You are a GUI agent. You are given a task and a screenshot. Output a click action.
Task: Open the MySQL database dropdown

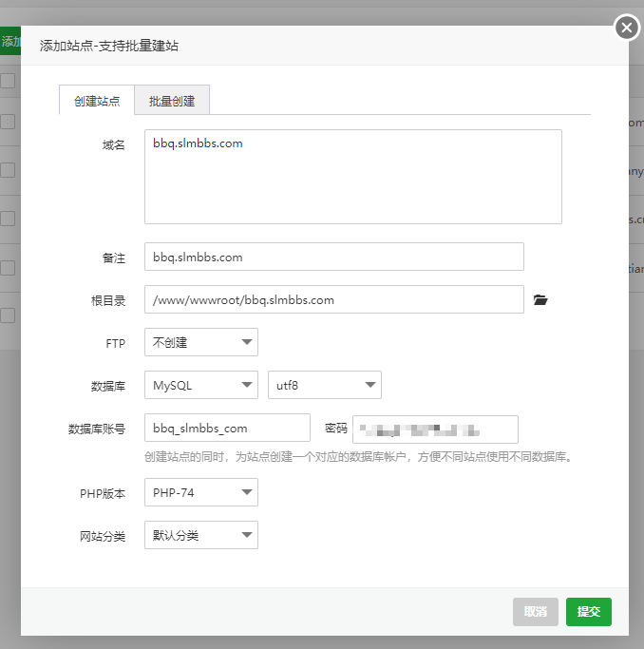click(201, 385)
